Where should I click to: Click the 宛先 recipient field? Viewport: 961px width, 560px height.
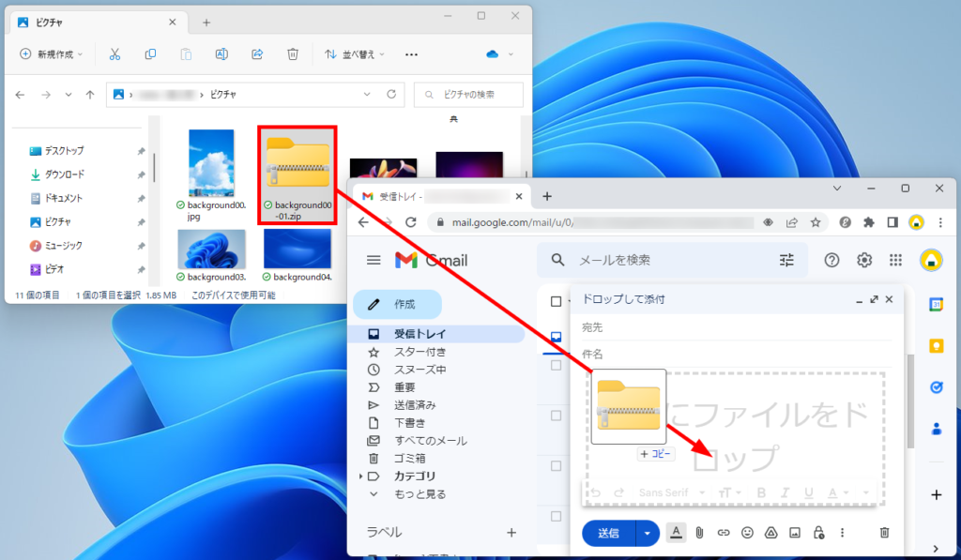click(x=736, y=327)
